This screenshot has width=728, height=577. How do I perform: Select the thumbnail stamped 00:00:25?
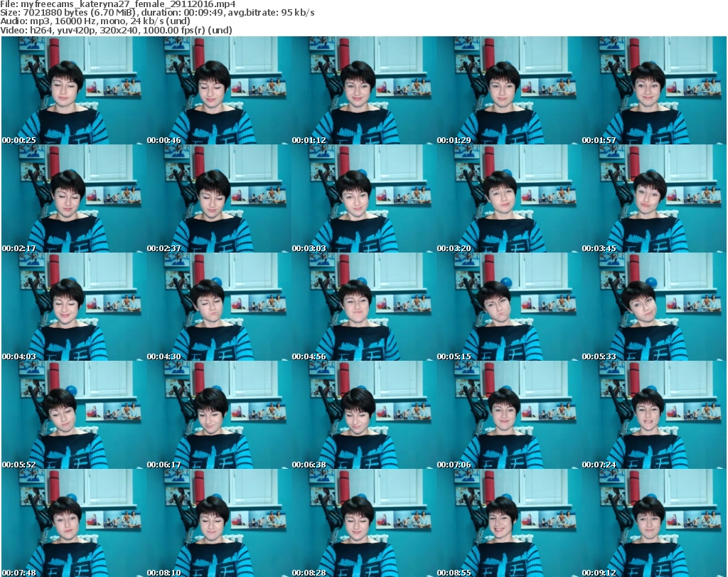coord(74,90)
